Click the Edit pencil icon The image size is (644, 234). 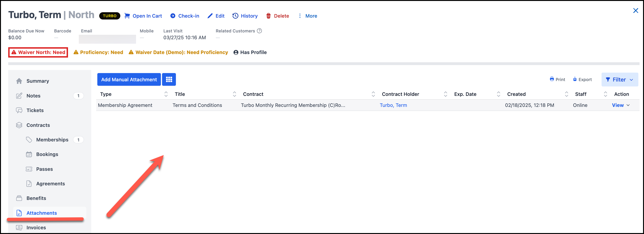[x=210, y=16]
